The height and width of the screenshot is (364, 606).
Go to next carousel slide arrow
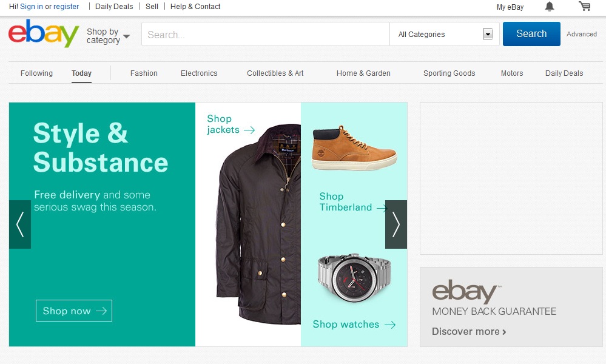coord(396,224)
